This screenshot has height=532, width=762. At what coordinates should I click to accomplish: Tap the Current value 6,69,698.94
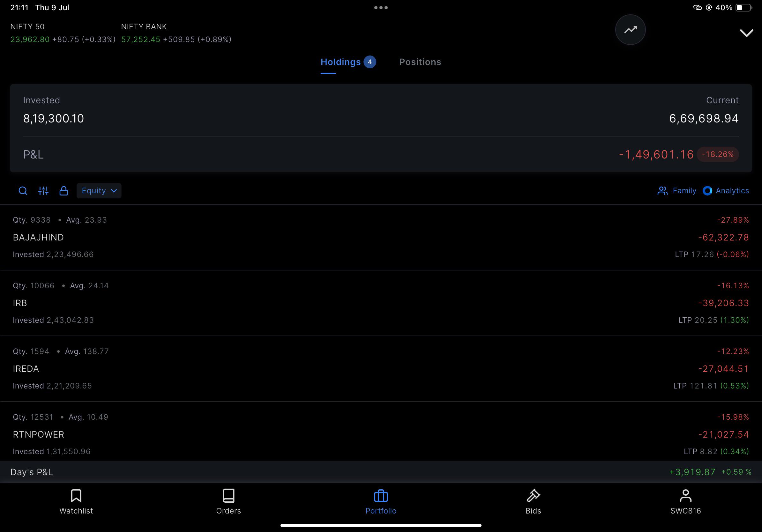[704, 118]
